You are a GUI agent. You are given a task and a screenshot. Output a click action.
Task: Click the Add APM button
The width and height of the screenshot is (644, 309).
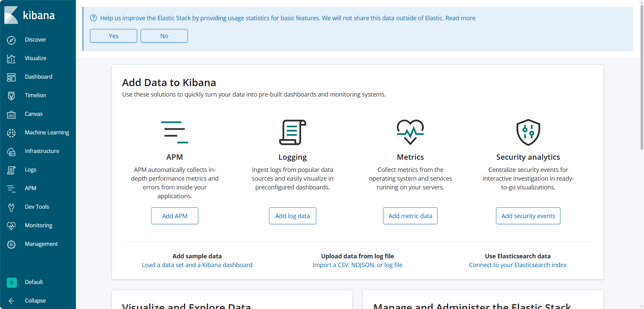pyautogui.click(x=175, y=216)
